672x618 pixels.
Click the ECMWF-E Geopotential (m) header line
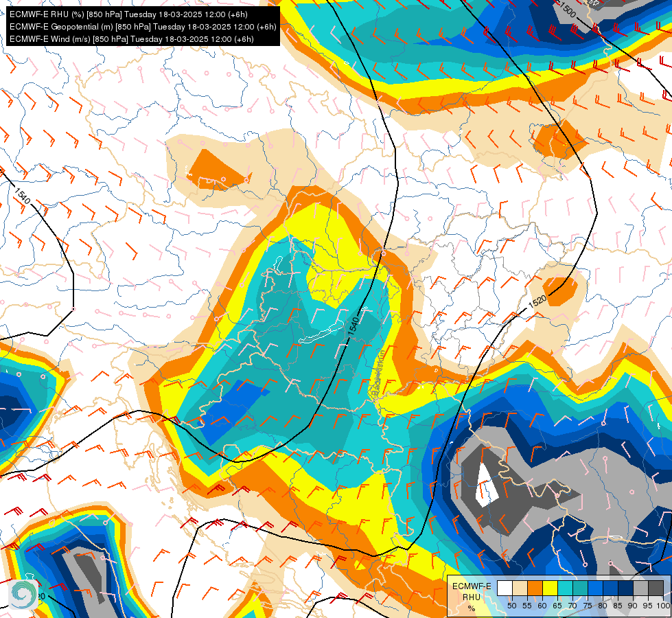[x=143, y=27]
